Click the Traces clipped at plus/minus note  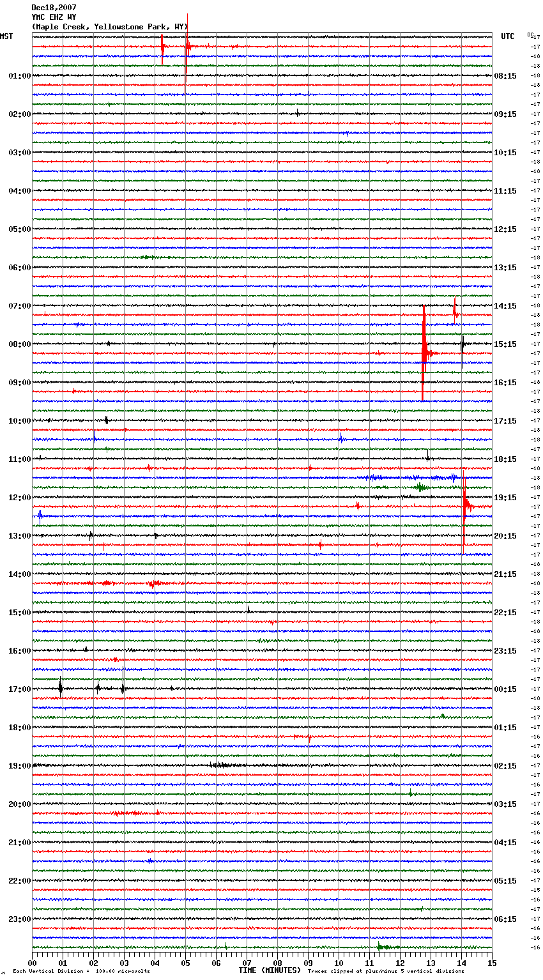pyautogui.click(x=386, y=972)
